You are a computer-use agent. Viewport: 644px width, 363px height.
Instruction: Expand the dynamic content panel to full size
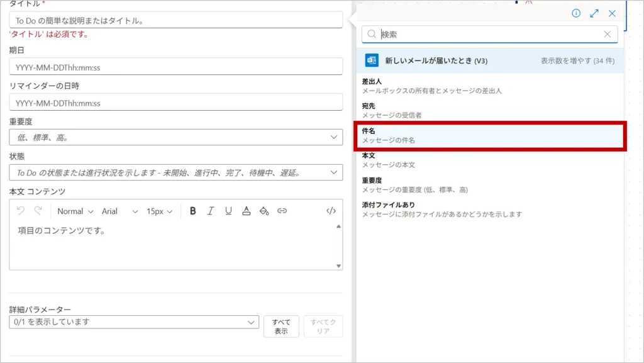coord(594,13)
